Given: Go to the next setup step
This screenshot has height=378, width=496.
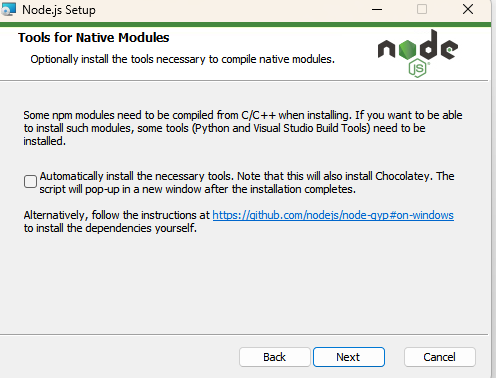Looking at the screenshot, I should click(x=349, y=357).
